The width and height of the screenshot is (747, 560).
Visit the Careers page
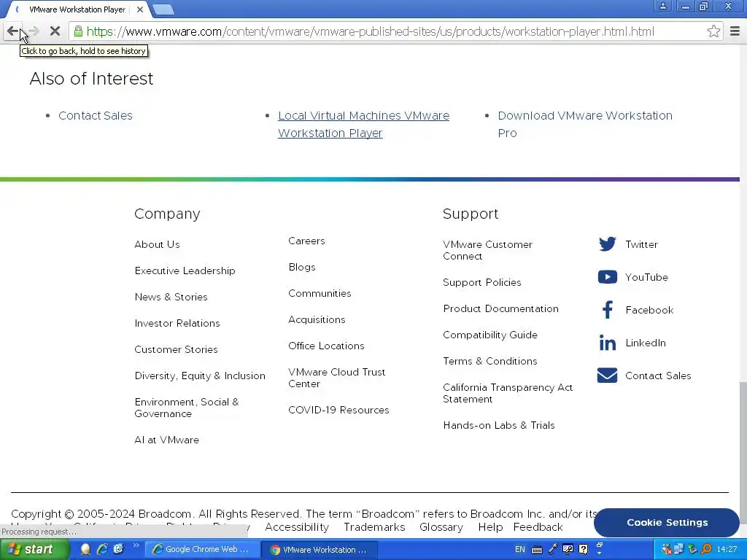(306, 241)
